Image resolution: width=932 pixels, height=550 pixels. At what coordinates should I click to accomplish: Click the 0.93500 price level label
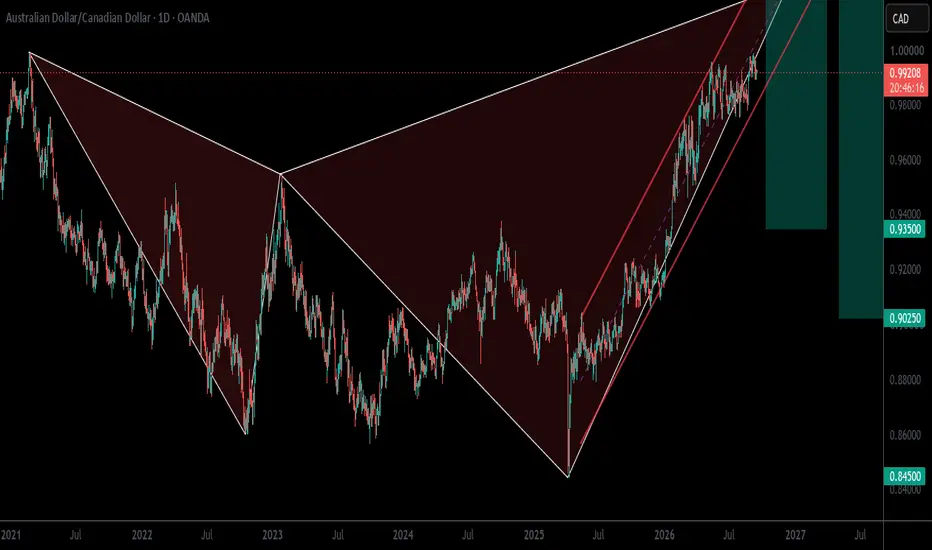point(905,230)
